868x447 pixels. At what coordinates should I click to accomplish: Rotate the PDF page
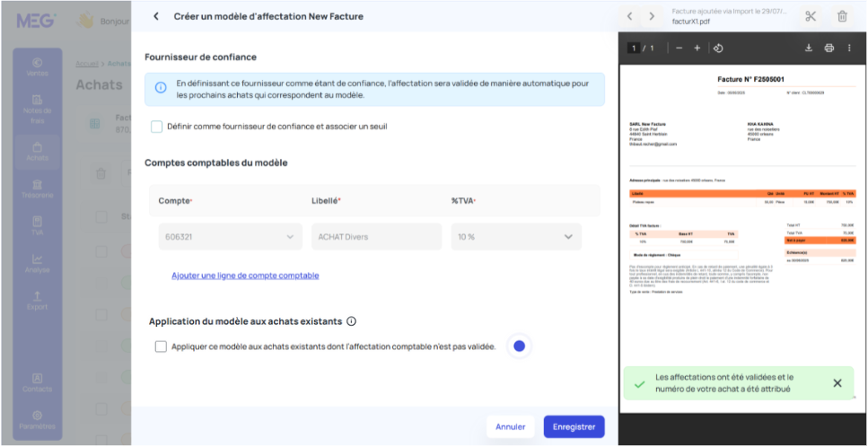(x=718, y=48)
